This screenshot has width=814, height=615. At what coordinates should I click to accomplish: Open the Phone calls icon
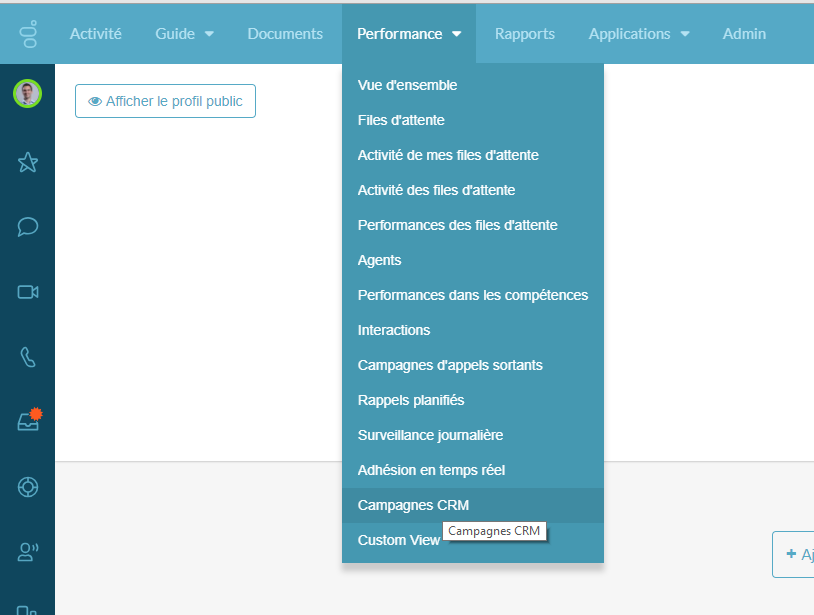[x=27, y=357]
